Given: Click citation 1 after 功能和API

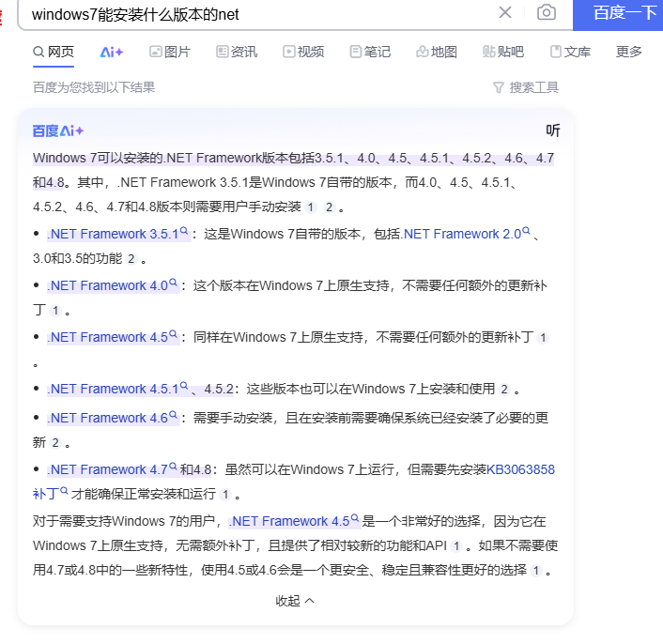Looking at the screenshot, I should coord(456,546).
